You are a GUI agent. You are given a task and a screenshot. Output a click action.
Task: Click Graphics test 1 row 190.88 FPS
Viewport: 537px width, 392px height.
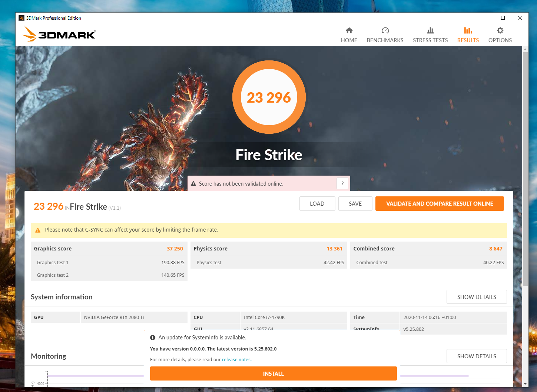pyautogui.click(x=109, y=262)
